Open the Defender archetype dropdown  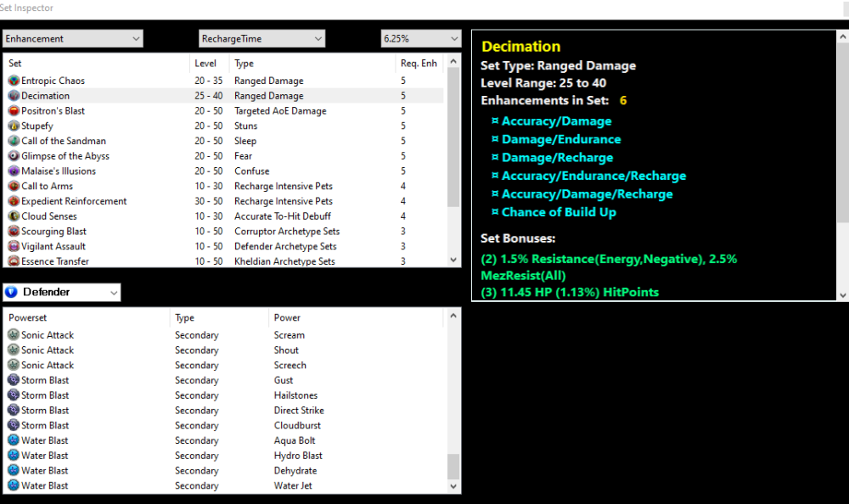(62, 293)
